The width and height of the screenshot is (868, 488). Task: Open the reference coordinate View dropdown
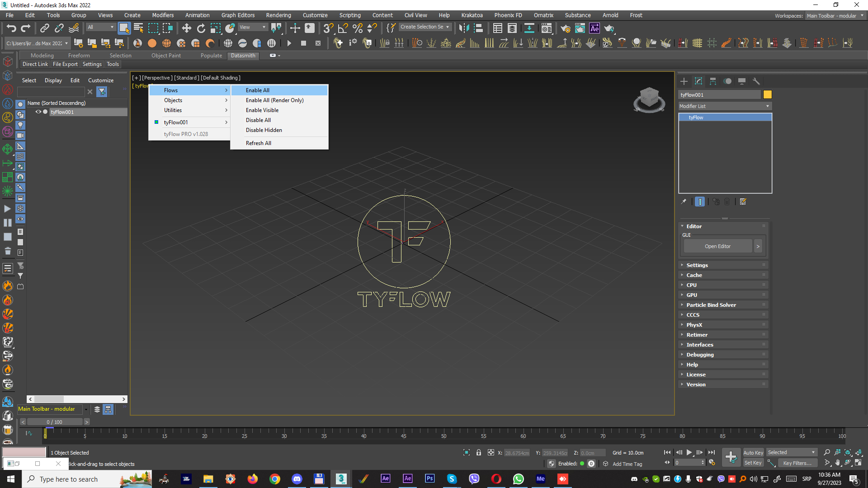[x=253, y=27]
